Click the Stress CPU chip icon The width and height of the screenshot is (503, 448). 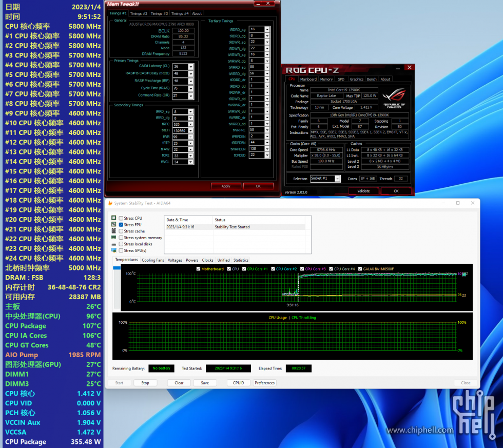(113, 218)
